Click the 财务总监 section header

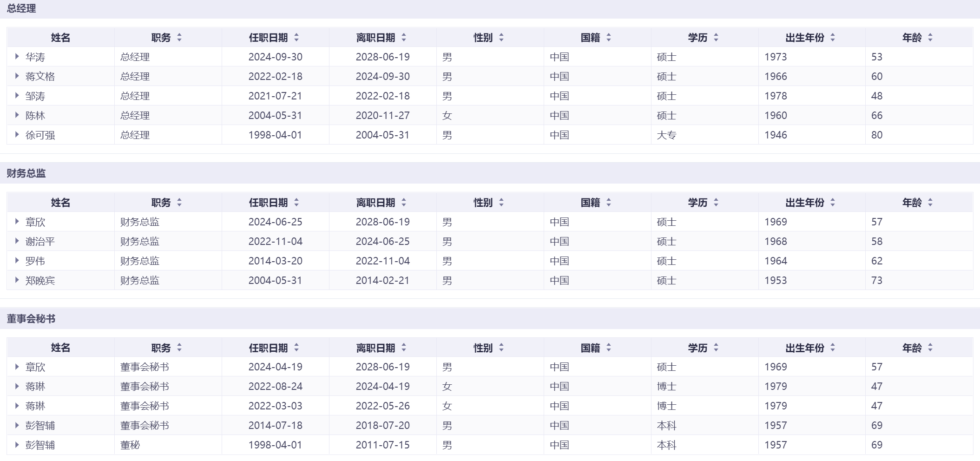pyautogui.click(x=26, y=173)
